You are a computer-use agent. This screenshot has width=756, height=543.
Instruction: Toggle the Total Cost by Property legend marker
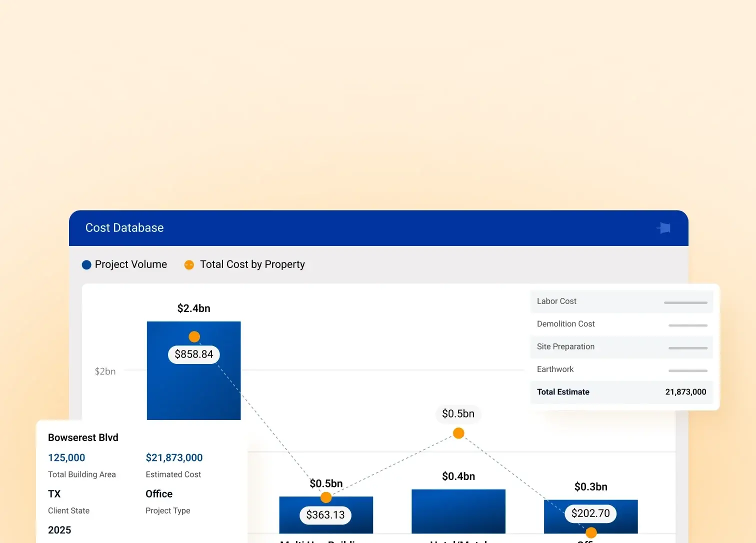tap(189, 265)
